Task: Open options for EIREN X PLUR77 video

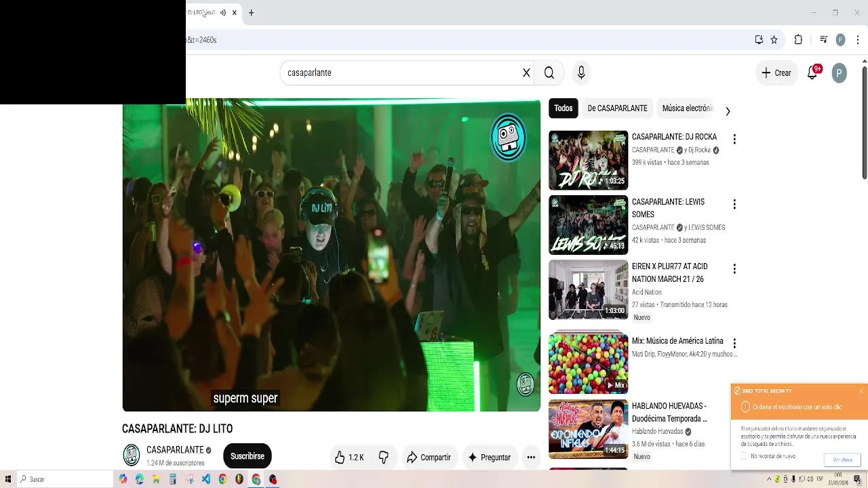Action: tap(734, 269)
